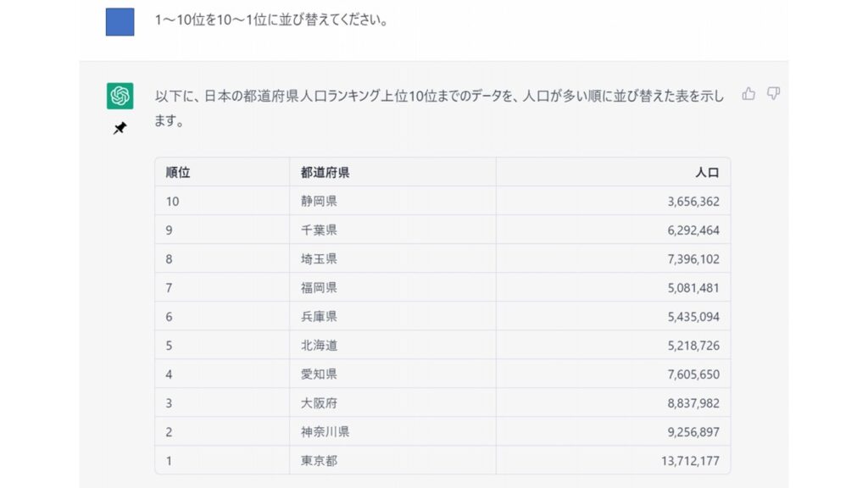Click the 人口 column header
This screenshot has height=488, width=868.
tap(706, 172)
